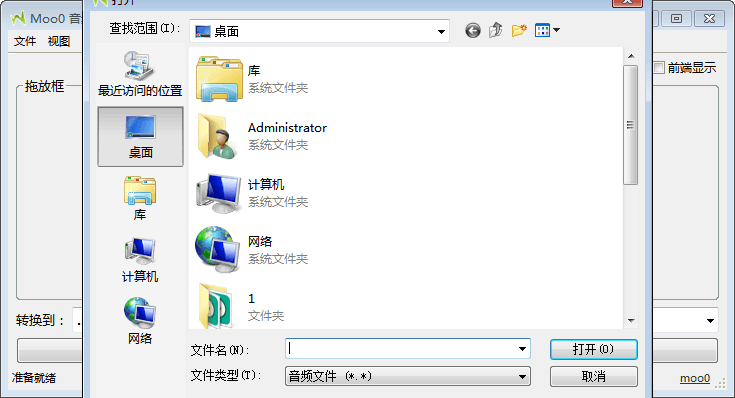Open the 文件 menu in Moo0 window

[25, 41]
